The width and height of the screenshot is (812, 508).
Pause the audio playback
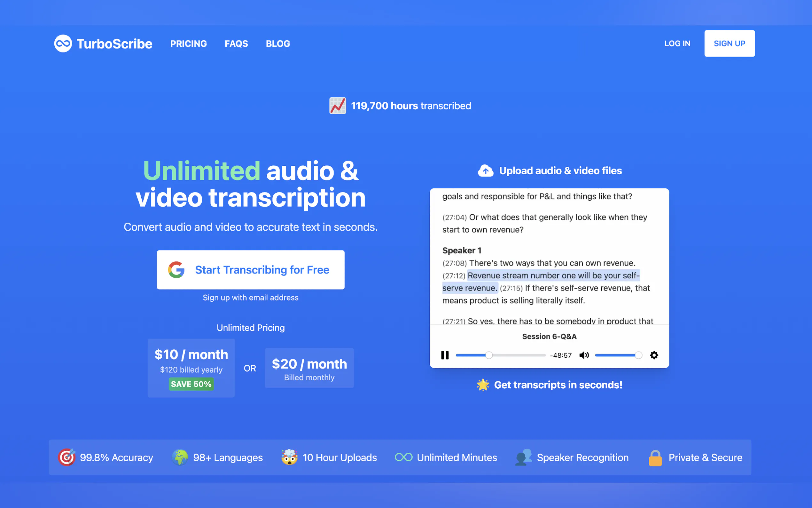point(445,355)
